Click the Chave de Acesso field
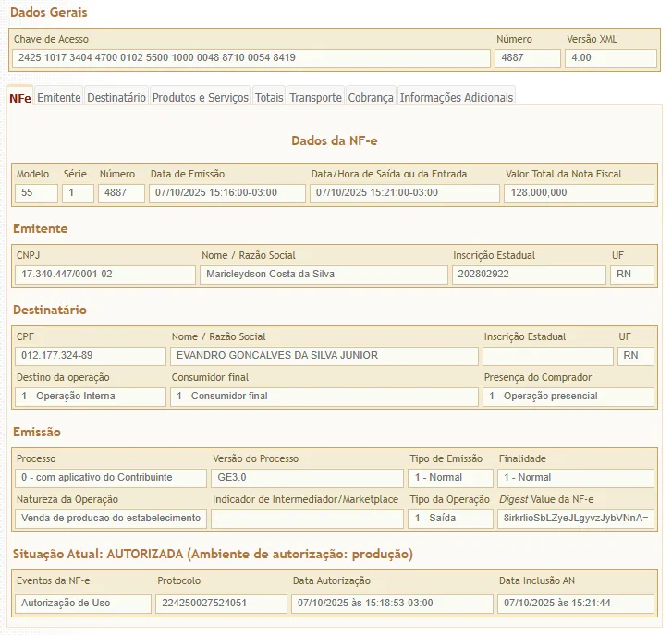The height and width of the screenshot is (635, 672). 250,58
